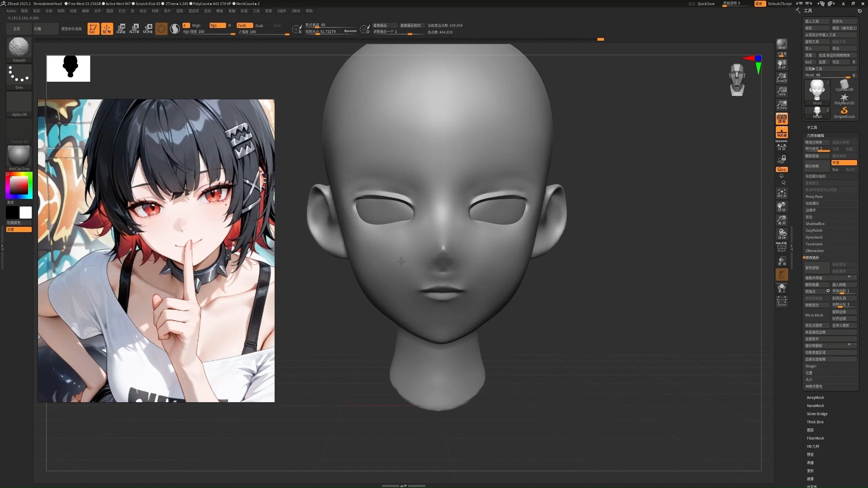868x488 pixels.
Task: Select the PolyMesh3D tool
Action: coord(844,99)
